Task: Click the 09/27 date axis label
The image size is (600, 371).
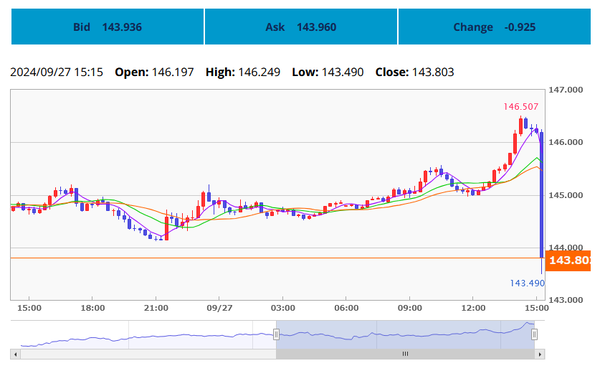Action: coord(219,308)
